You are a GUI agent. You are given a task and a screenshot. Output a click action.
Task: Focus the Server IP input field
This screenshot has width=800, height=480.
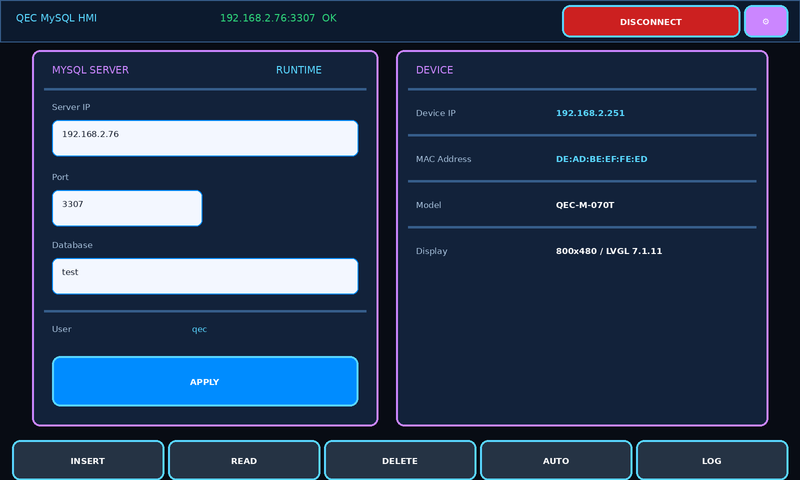205,138
